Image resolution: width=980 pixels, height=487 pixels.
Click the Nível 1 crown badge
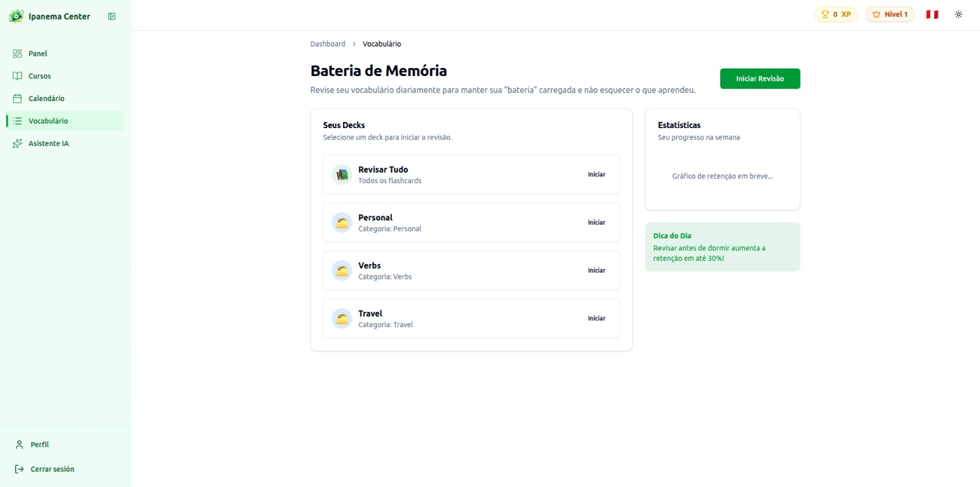tap(889, 14)
